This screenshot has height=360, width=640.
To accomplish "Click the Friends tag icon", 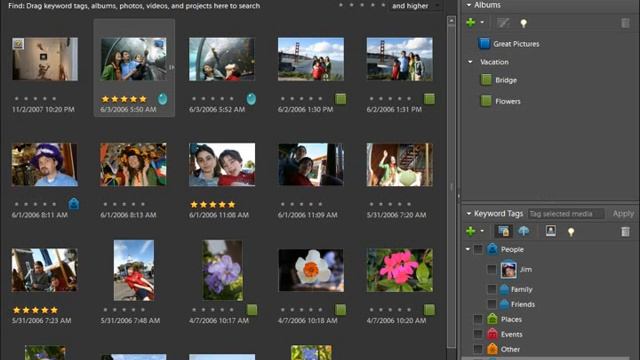I will (504, 304).
